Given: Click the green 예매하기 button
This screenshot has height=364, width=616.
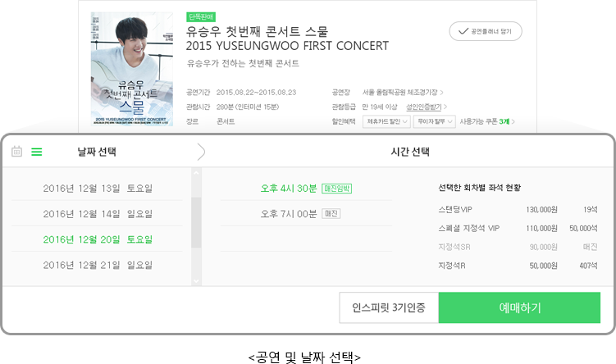Looking at the screenshot, I should tap(519, 307).
